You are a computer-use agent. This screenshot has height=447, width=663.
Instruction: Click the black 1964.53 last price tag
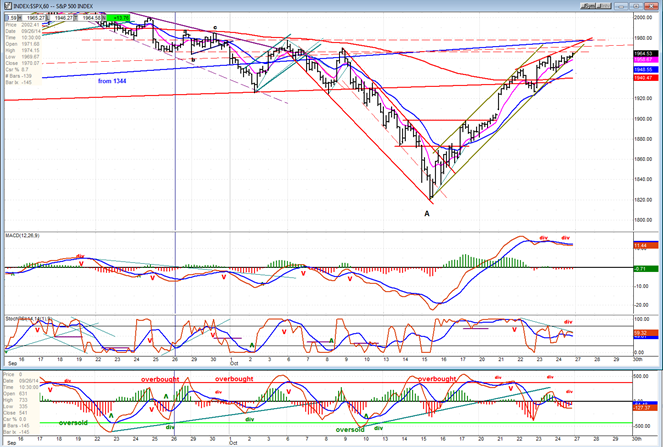(x=645, y=54)
